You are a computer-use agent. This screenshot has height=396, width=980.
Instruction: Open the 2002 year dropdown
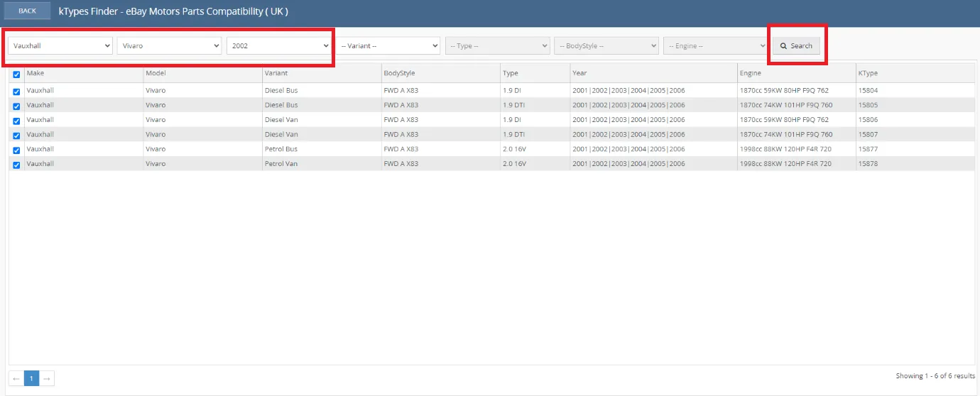coord(279,45)
